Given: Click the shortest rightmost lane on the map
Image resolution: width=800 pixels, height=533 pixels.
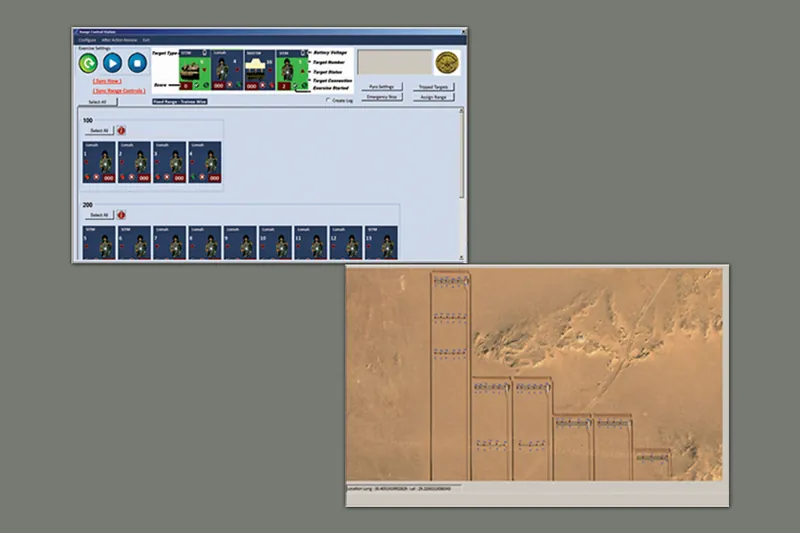Looking at the screenshot, I should pyautogui.click(x=653, y=465).
